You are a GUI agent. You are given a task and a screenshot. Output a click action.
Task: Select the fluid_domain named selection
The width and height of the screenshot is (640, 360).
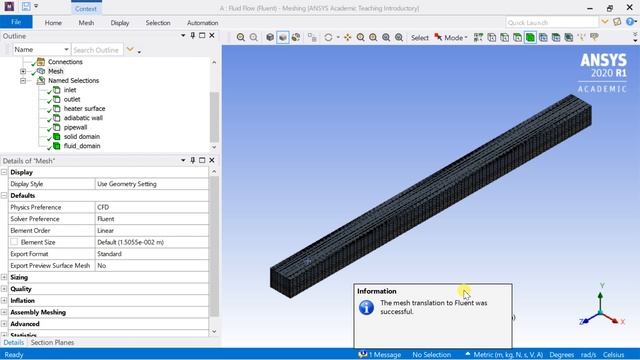[82, 146]
